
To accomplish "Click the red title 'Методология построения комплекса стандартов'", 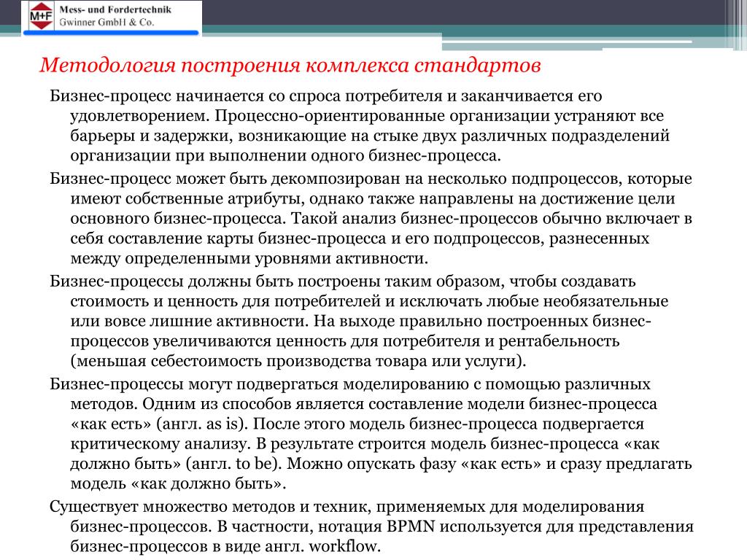I will point(290,65).
